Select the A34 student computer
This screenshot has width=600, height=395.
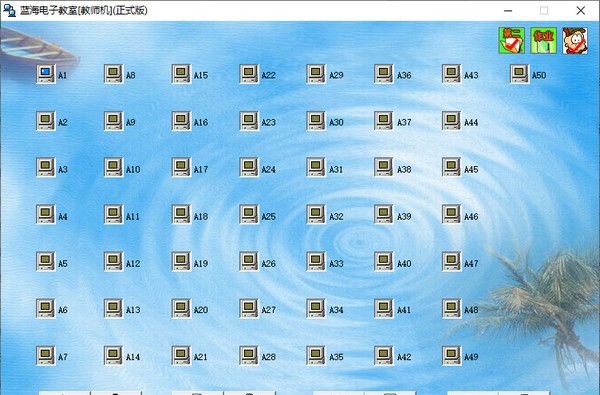(x=316, y=308)
